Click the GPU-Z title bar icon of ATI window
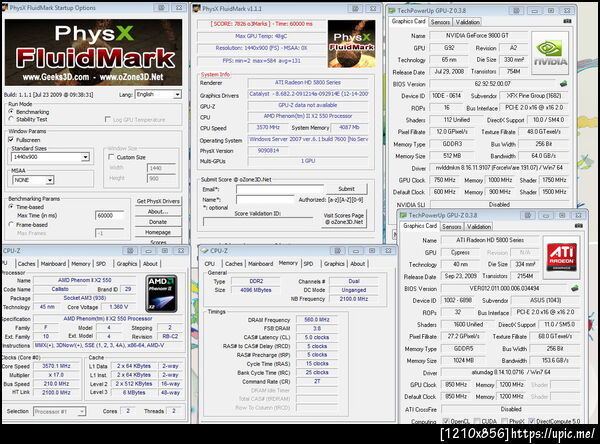Viewport: 600px width, 444px height. point(403,215)
